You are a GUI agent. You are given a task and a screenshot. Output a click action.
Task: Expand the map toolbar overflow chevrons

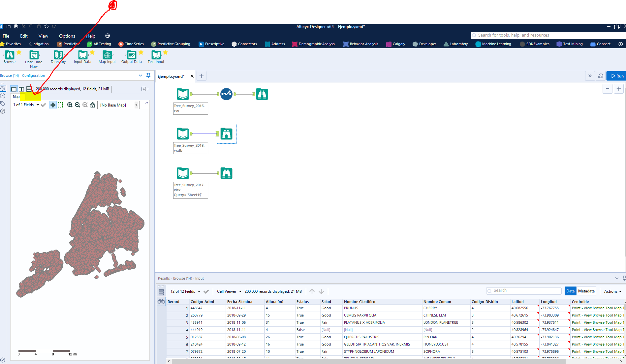click(147, 103)
